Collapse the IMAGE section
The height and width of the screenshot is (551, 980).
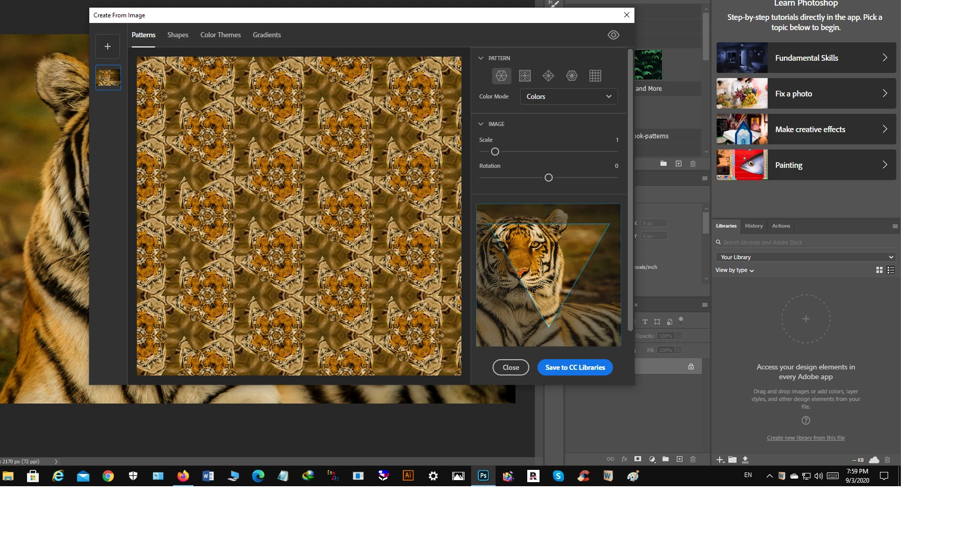tap(481, 124)
